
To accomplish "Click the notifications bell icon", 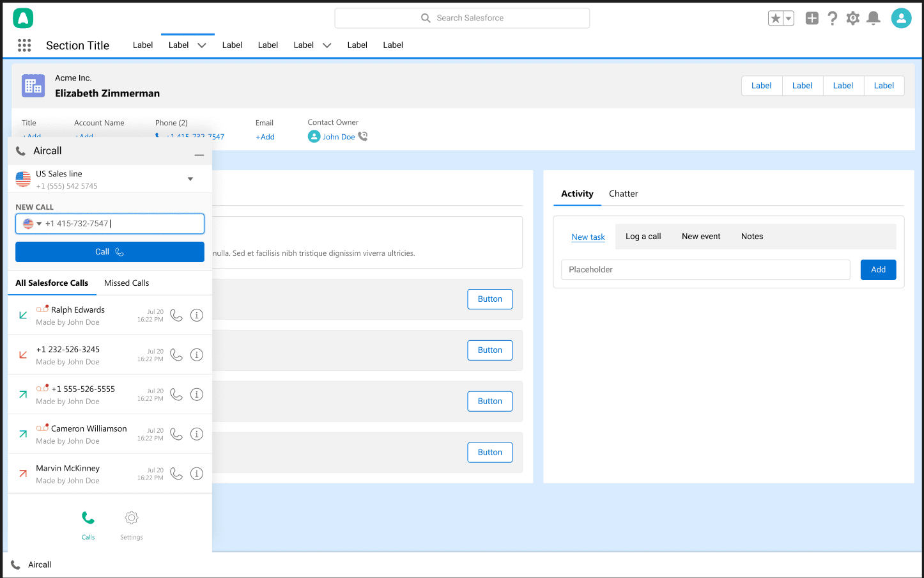I will [x=873, y=19].
